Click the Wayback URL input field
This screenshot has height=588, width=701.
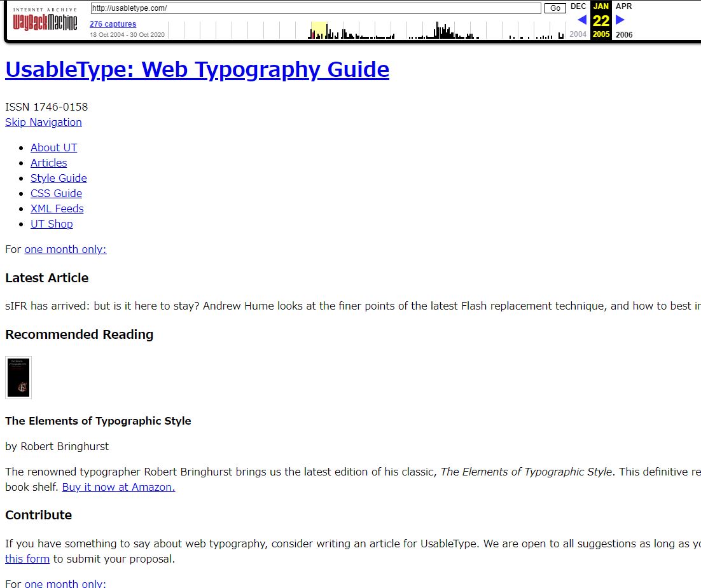click(x=316, y=8)
